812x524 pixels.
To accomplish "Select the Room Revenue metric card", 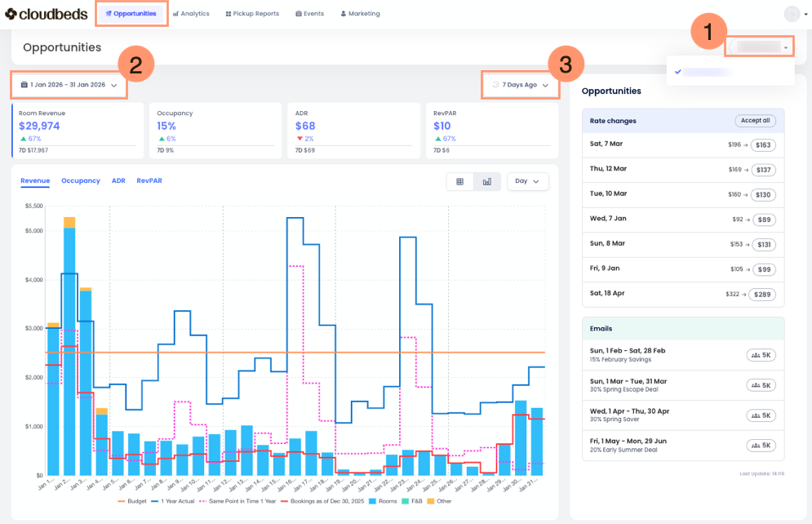I will [78, 130].
